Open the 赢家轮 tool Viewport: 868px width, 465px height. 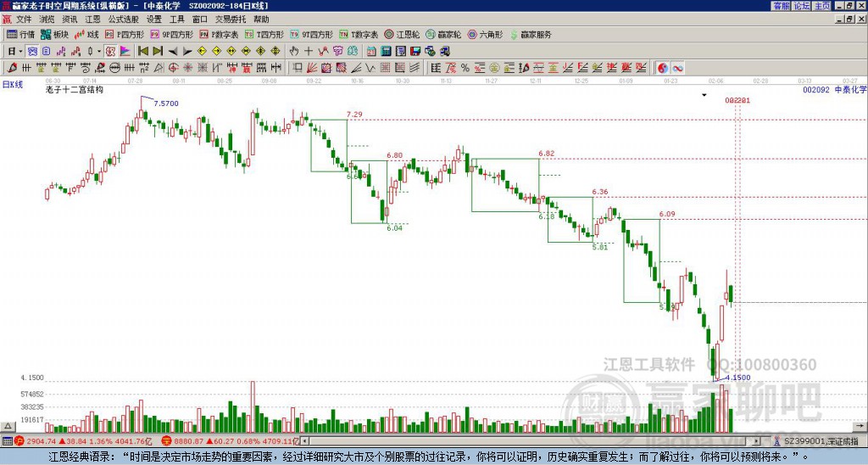click(443, 34)
